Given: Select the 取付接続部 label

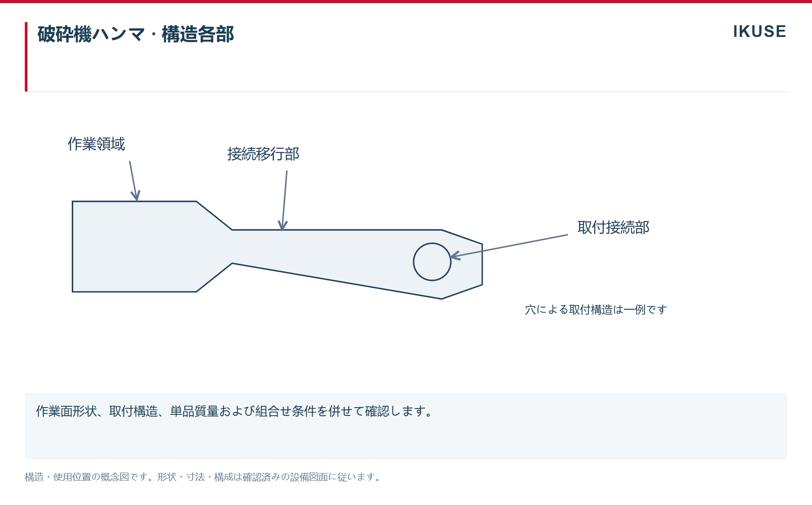Looking at the screenshot, I should point(614,228).
